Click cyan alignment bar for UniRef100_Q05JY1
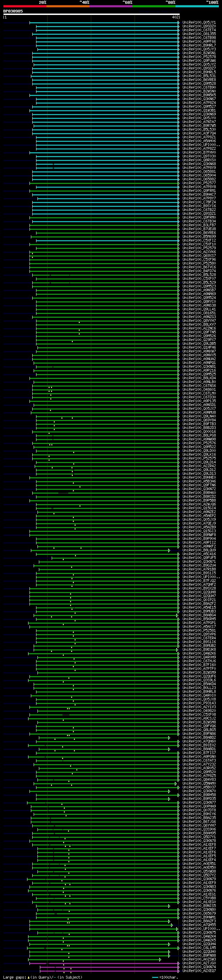 click(104, 23)
